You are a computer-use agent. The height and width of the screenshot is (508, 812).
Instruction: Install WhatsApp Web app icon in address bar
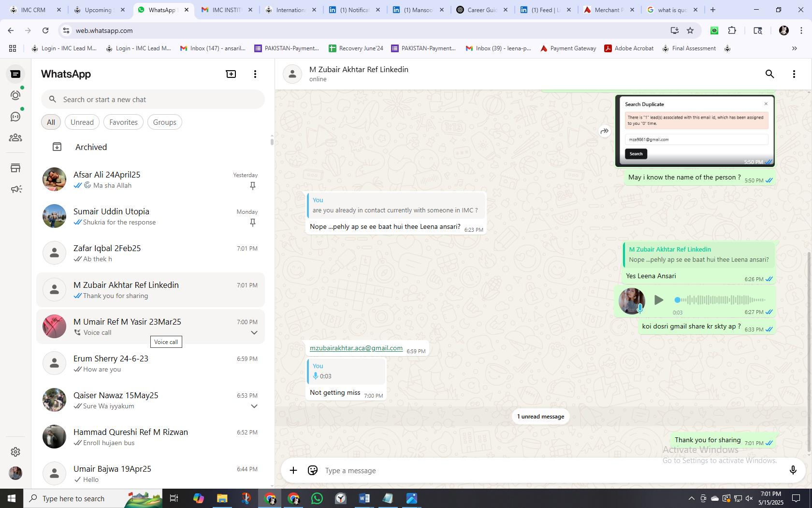coord(674,30)
